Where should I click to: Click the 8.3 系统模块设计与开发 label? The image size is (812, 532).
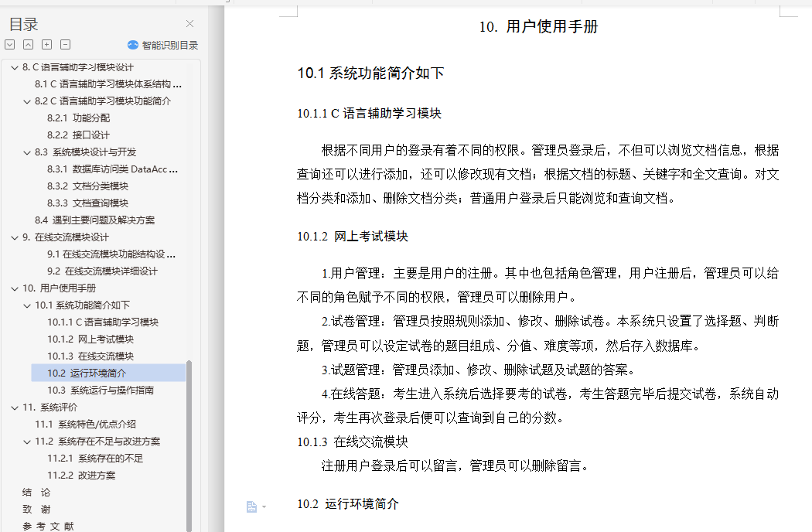[85, 152]
